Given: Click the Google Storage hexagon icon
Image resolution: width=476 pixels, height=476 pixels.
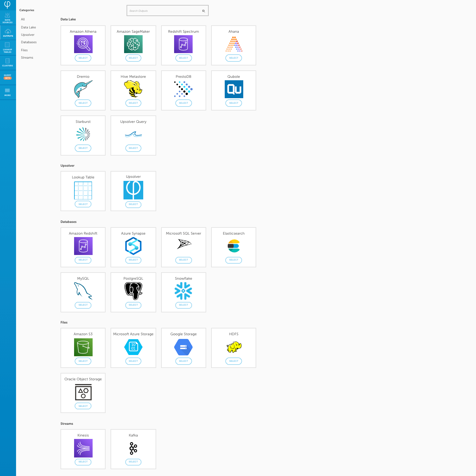Looking at the screenshot, I should (x=183, y=347).
